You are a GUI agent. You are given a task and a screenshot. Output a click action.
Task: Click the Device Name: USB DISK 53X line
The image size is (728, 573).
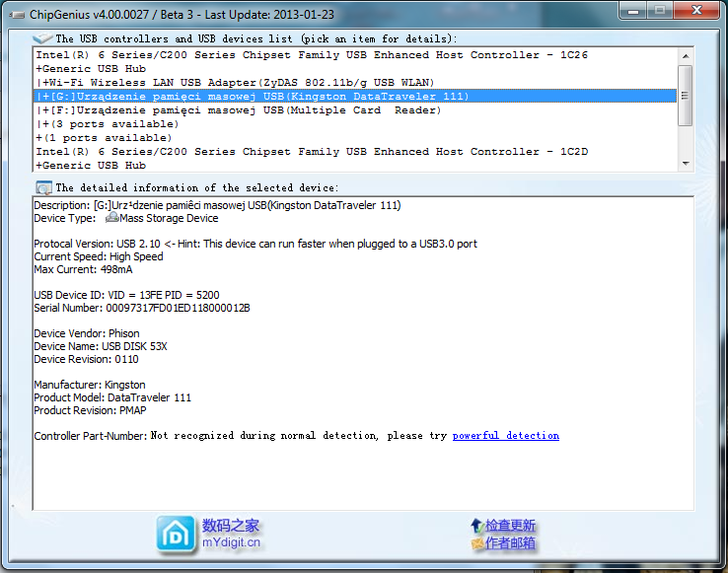(101, 346)
